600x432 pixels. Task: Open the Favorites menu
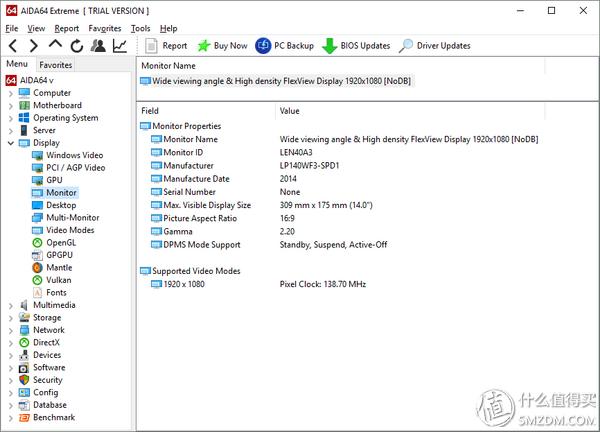click(104, 29)
